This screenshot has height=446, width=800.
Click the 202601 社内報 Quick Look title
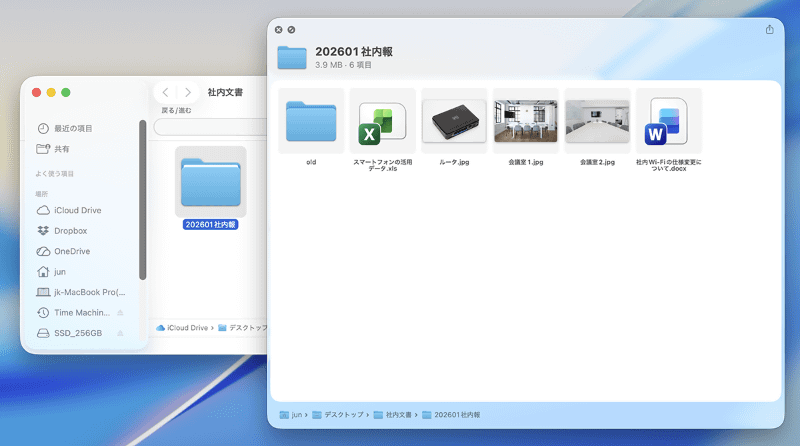[x=354, y=52]
